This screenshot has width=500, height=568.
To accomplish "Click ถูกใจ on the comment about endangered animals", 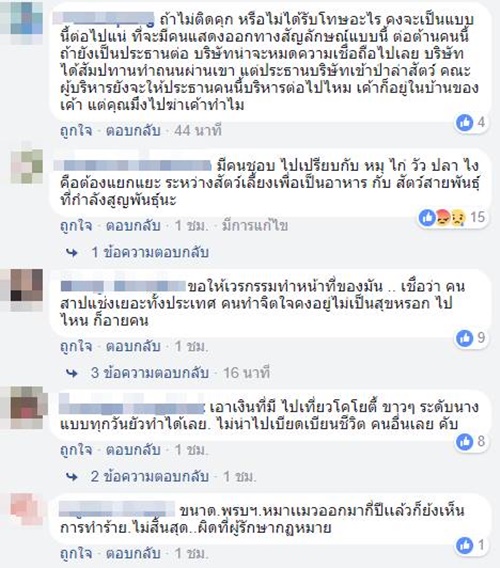I will point(76,225).
